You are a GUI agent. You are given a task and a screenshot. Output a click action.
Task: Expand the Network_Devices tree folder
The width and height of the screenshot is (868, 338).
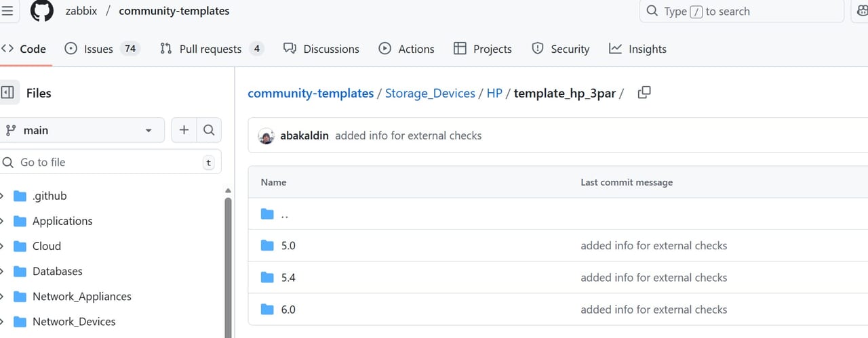(3, 322)
